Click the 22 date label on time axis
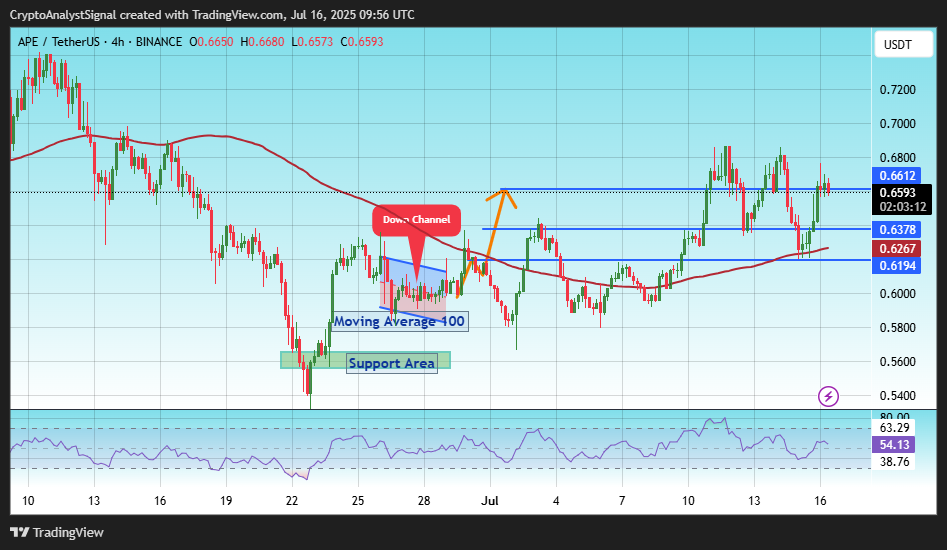This screenshot has width=947, height=550. pyautogui.click(x=292, y=500)
